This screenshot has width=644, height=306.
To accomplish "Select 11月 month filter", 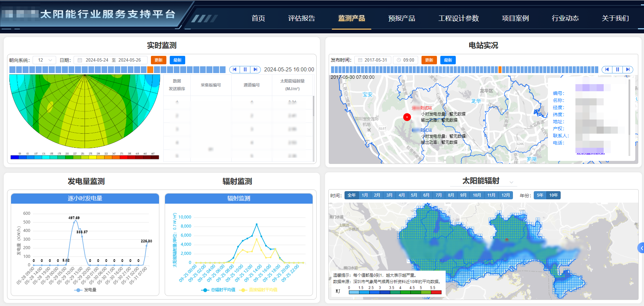I will [491, 195].
